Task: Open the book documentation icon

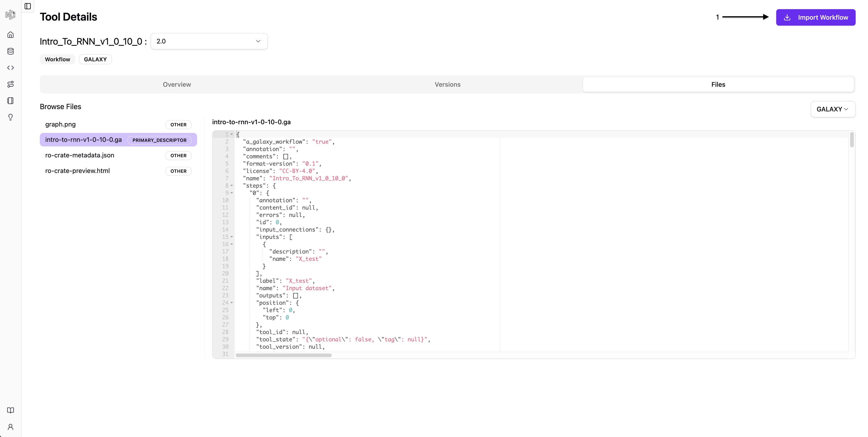Action: [x=11, y=410]
